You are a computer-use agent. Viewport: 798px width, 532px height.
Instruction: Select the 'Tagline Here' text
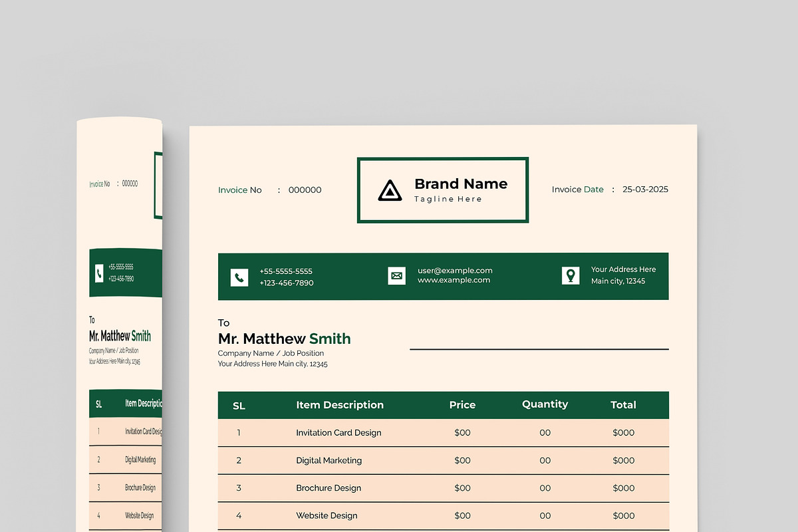click(448, 199)
